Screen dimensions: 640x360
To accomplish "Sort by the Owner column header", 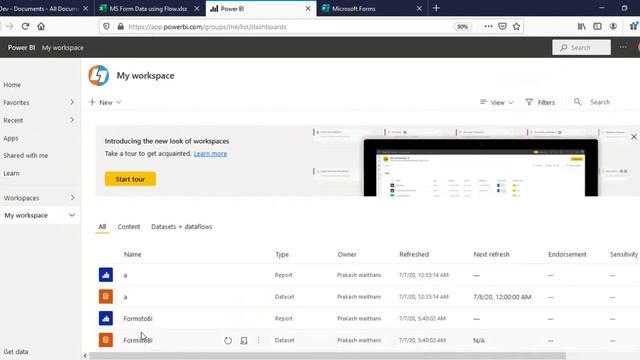I will [x=347, y=254].
